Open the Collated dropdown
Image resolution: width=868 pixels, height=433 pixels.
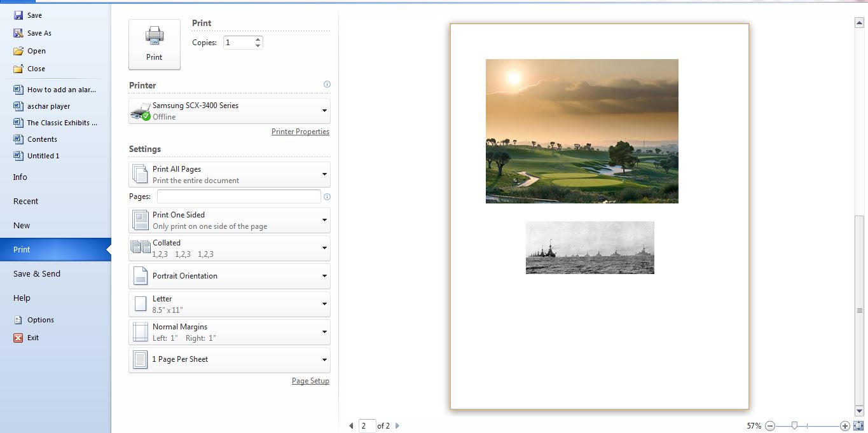pos(230,248)
